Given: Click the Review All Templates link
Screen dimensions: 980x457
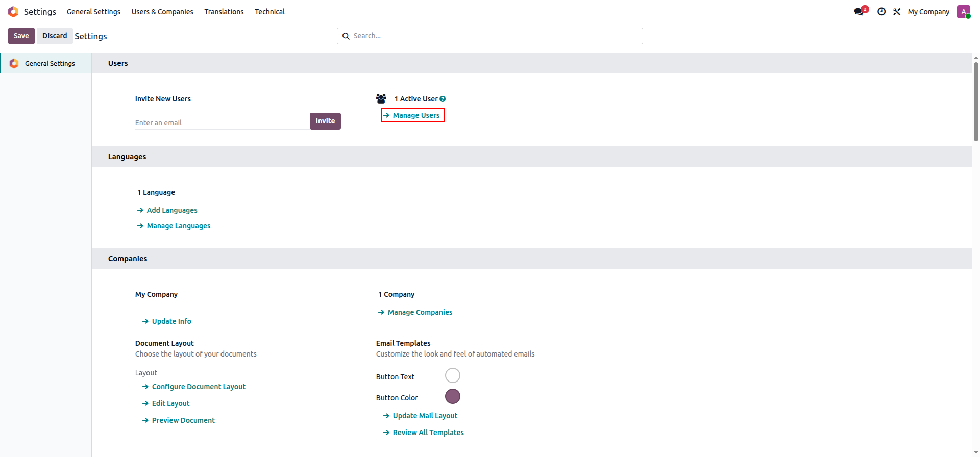Looking at the screenshot, I should 423,433.
